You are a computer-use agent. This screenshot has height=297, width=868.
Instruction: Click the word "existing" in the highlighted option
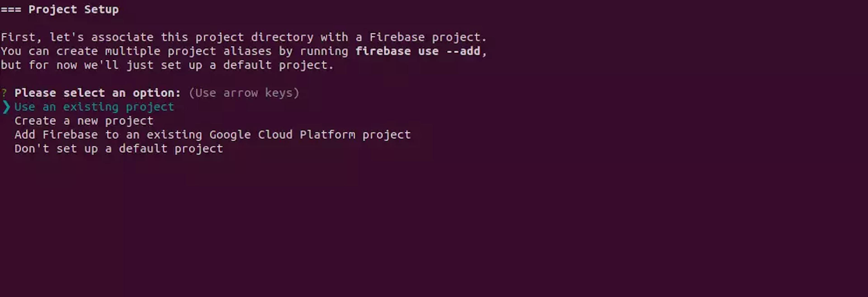click(x=91, y=107)
